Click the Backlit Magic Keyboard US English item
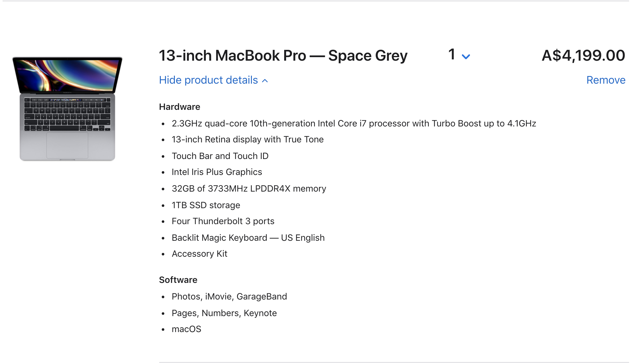 click(x=248, y=238)
